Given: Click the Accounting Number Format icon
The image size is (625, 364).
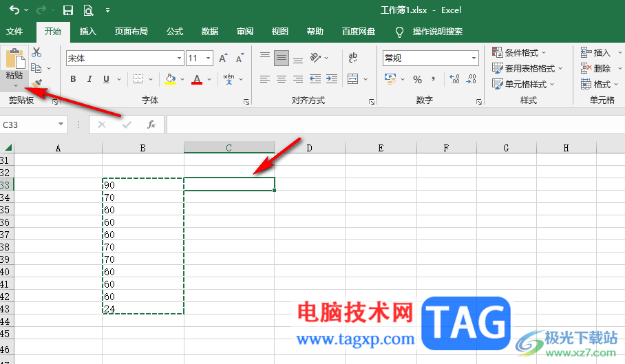Looking at the screenshot, I should point(390,79).
